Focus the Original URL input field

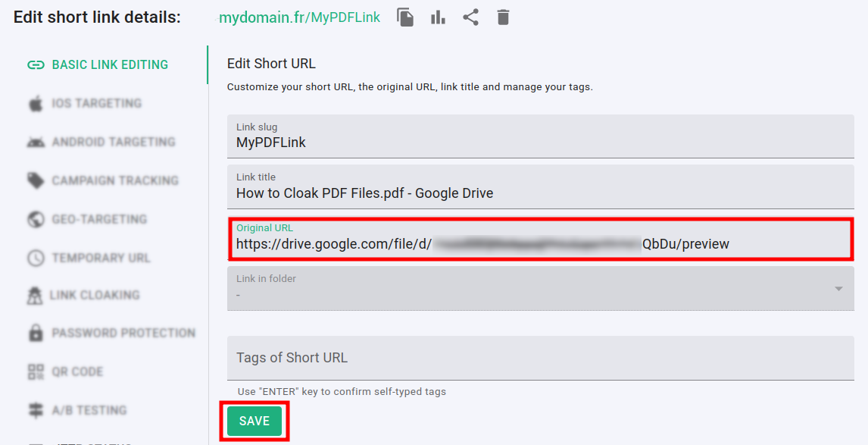539,244
